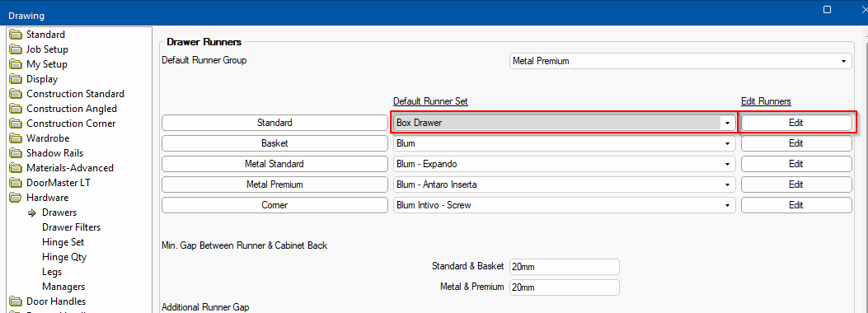Click the Construction Corner folder icon
The image size is (868, 313).
pyautogui.click(x=16, y=124)
